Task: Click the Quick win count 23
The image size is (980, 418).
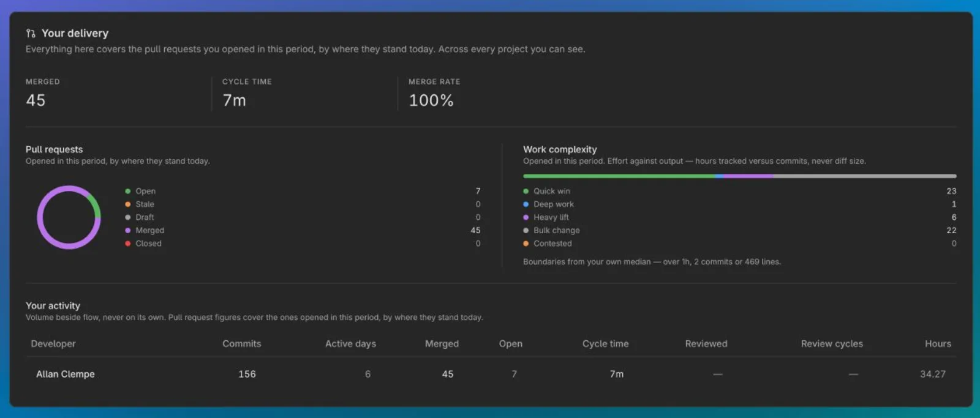Action: (951, 192)
